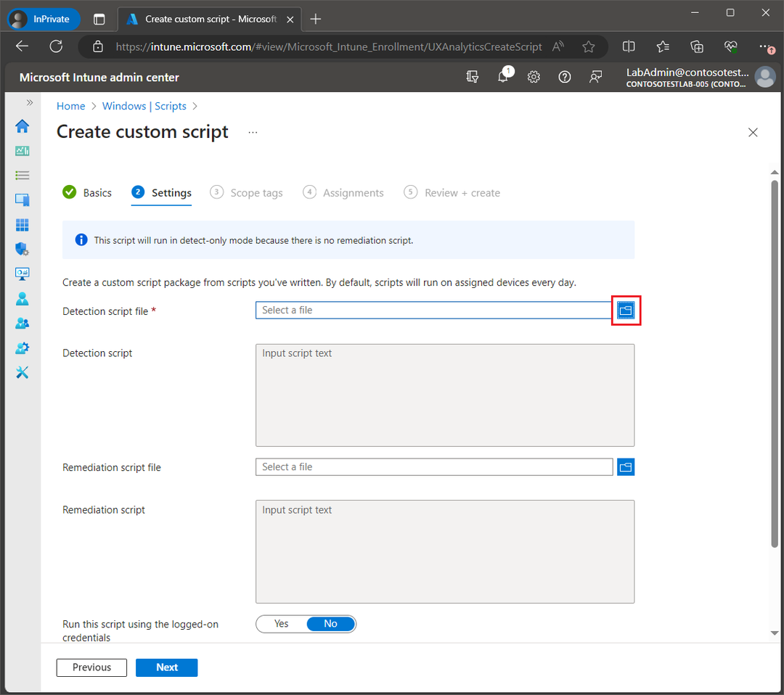Open read aloud icon in address bar
This screenshot has width=784, height=695.
click(x=558, y=47)
